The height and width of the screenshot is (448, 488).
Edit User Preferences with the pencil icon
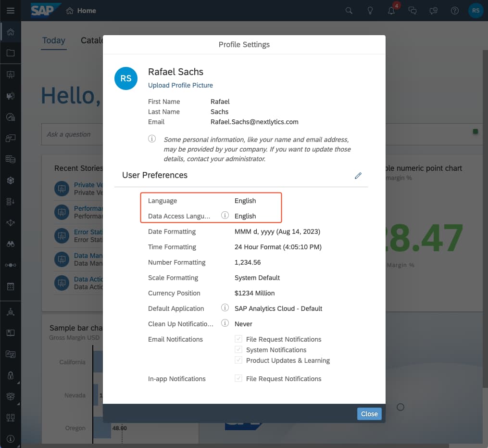point(358,176)
